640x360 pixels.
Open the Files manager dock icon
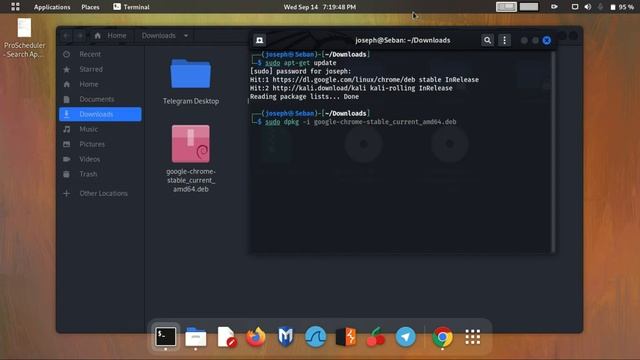196,337
